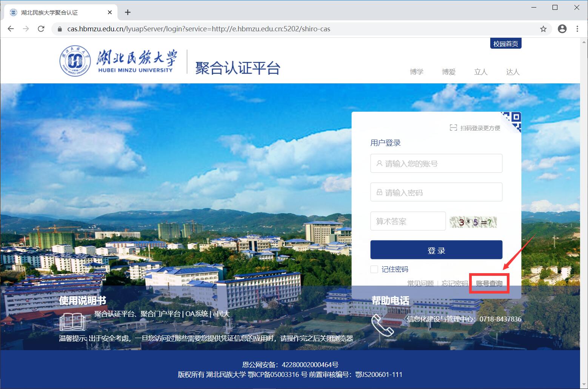
Task: Click the open book manual icon
Action: (x=72, y=322)
